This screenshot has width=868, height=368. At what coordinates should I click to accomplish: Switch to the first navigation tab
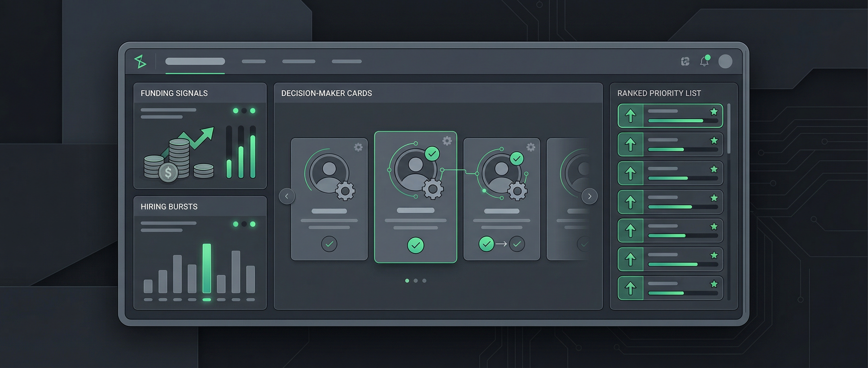point(195,61)
